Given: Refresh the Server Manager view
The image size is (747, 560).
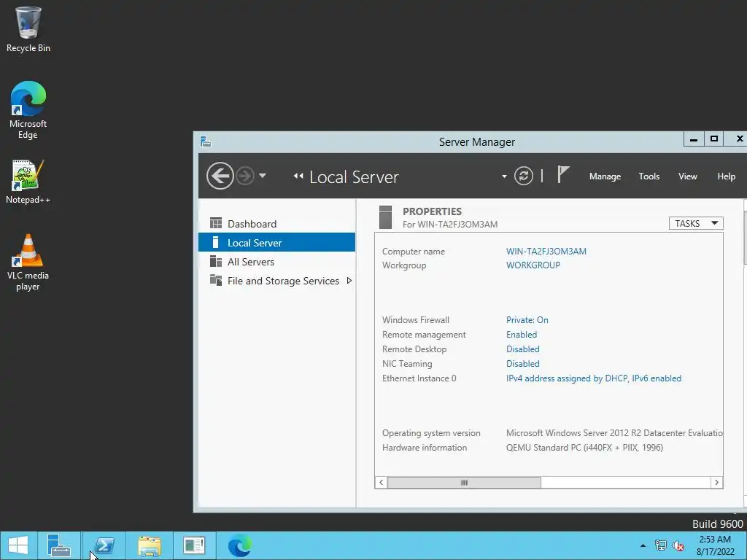Looking at the screenshot, I should click(524, 176).
